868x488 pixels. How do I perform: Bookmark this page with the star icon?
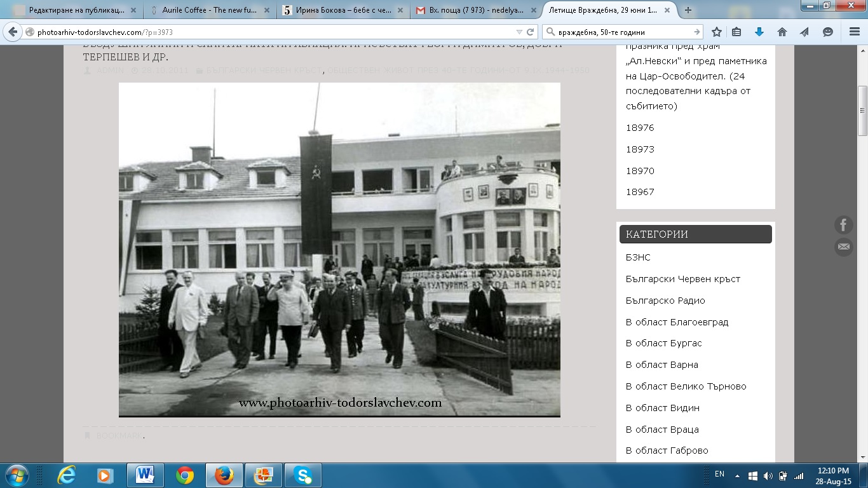point(717,32)
